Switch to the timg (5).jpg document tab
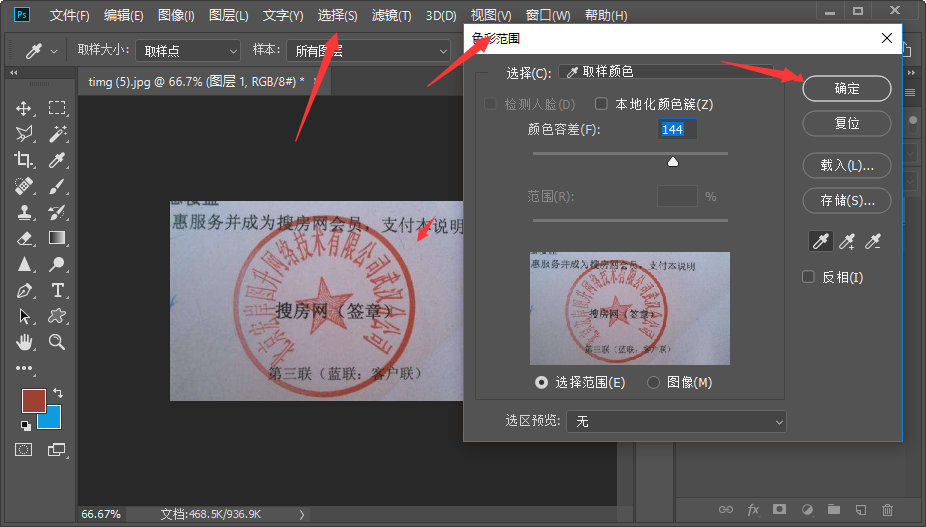This screenshot has height=527, width=926. coord(197,82)
